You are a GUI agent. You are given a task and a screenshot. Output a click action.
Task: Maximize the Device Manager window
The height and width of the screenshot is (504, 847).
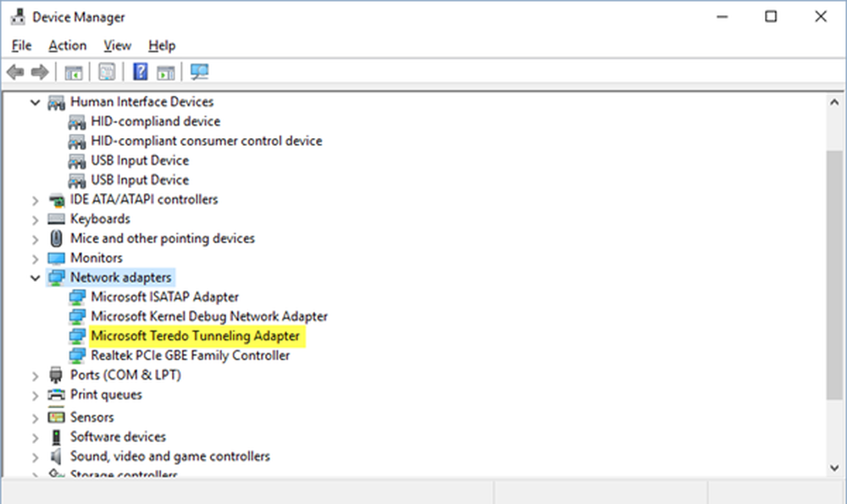(x=771, y=17)
